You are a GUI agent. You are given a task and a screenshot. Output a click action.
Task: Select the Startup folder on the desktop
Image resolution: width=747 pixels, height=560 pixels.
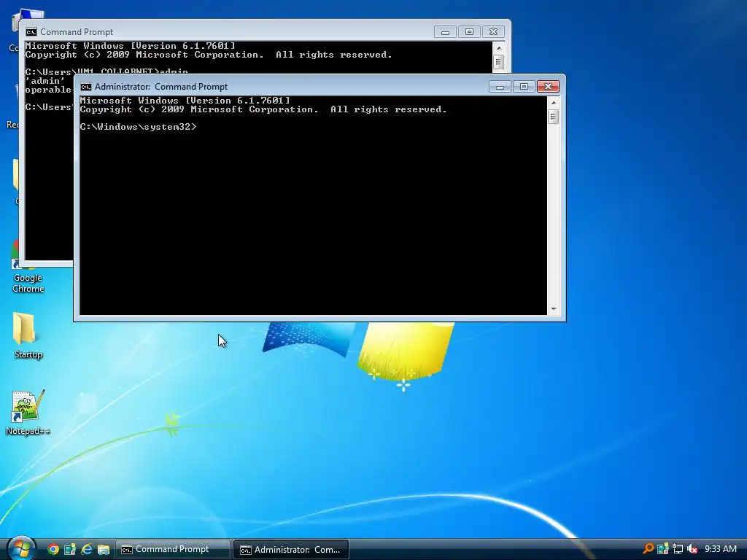28,335
